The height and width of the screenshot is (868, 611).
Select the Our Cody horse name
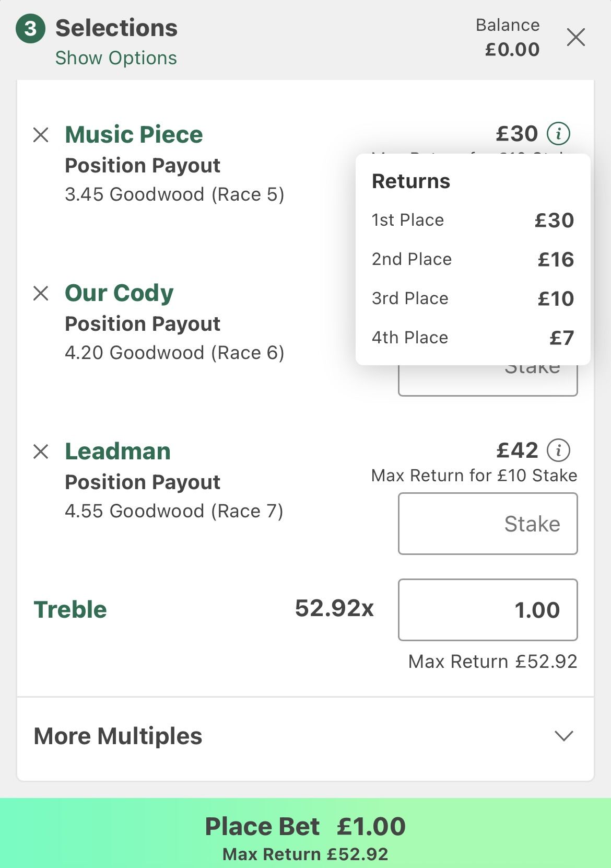pos(119,293)
